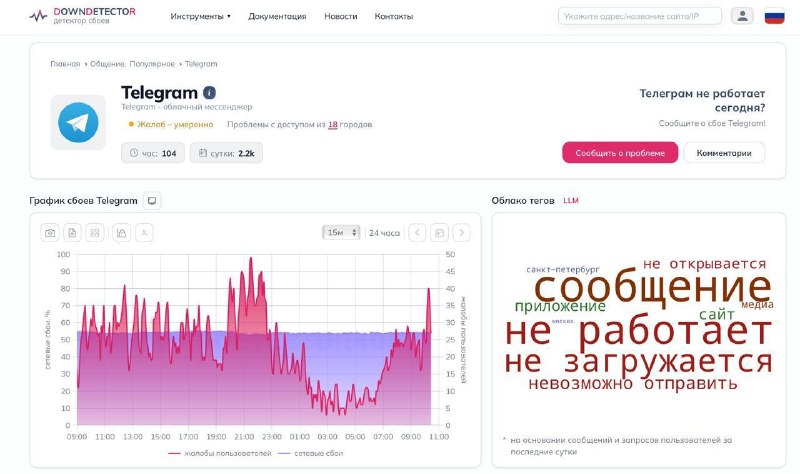
Task: Toggle сетевые сбои legend series
Action: click(311, 453)
